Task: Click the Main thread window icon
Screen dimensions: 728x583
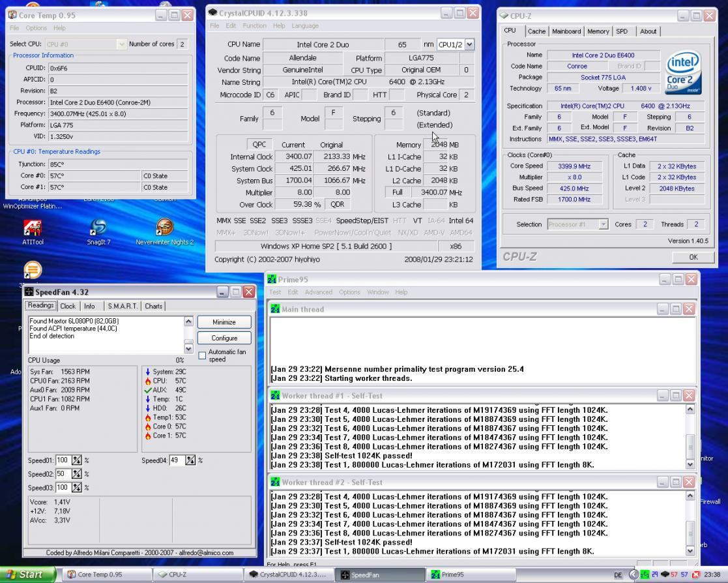Action: [x=275, y=309]
